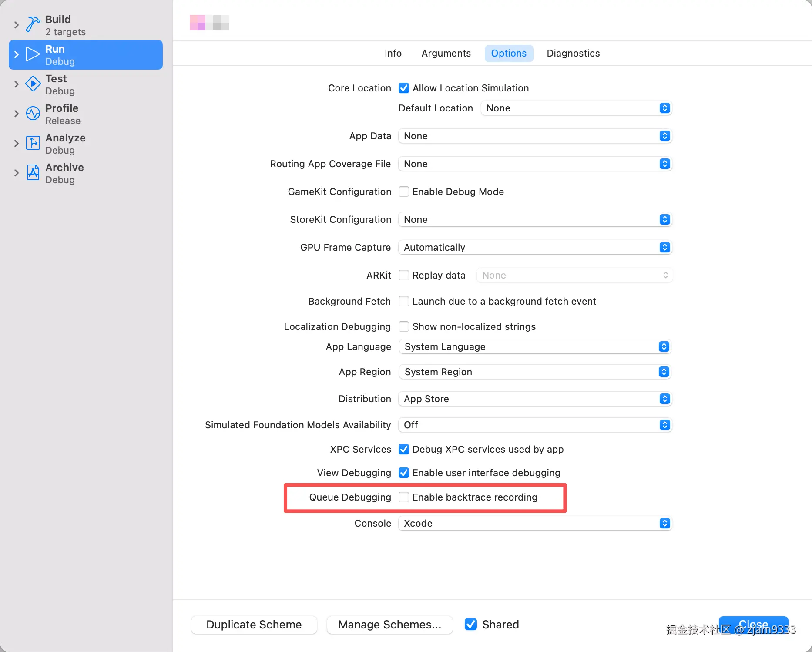Expand the Analyze action chevron

click(17, 143)
